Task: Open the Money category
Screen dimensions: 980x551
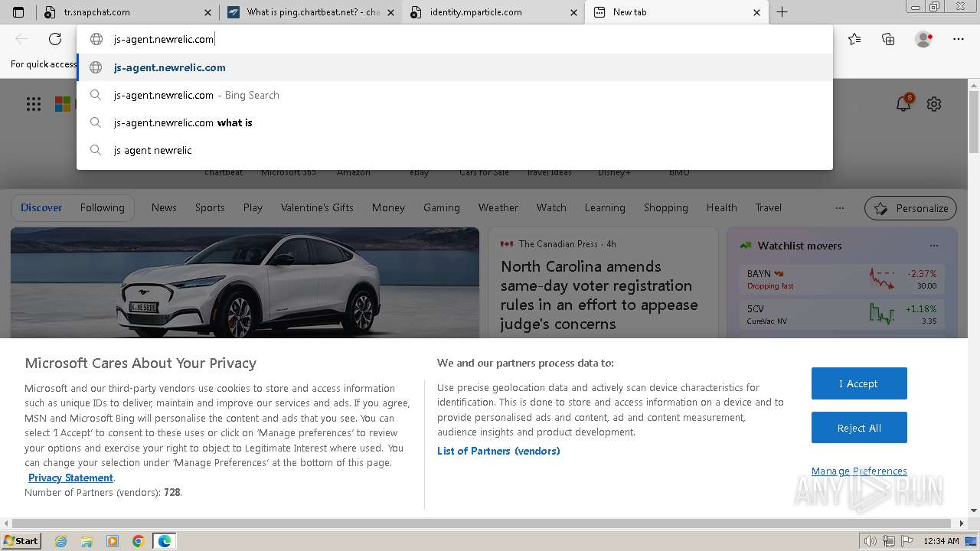Action: pyautogui.click(x=388, y=207)
